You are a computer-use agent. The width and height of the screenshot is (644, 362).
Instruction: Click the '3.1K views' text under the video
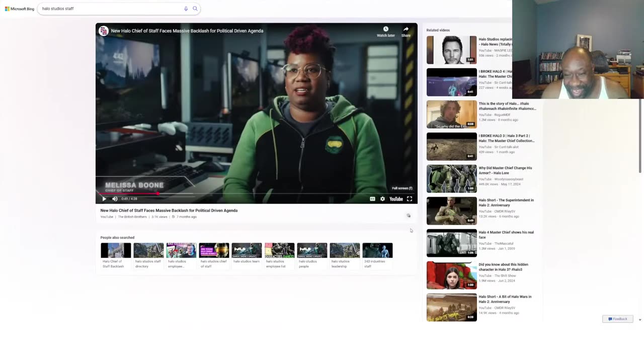click(159, 217)
